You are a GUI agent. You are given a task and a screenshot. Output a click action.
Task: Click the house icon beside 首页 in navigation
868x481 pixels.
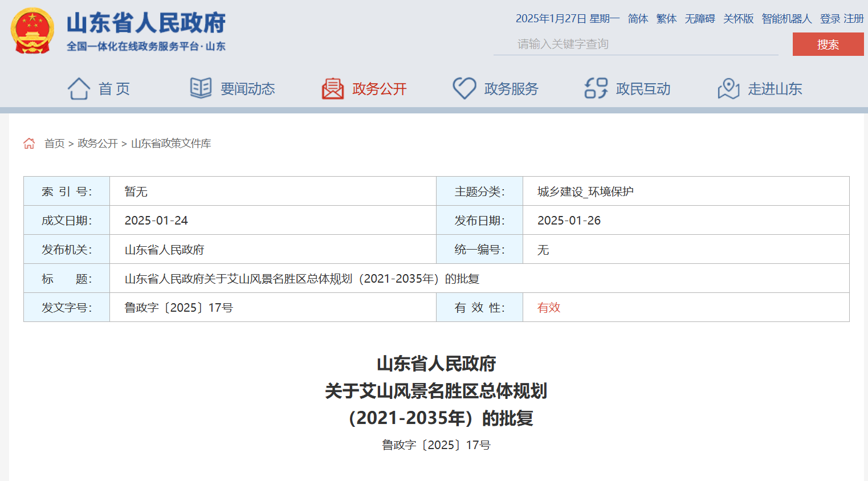pos(79,88)
